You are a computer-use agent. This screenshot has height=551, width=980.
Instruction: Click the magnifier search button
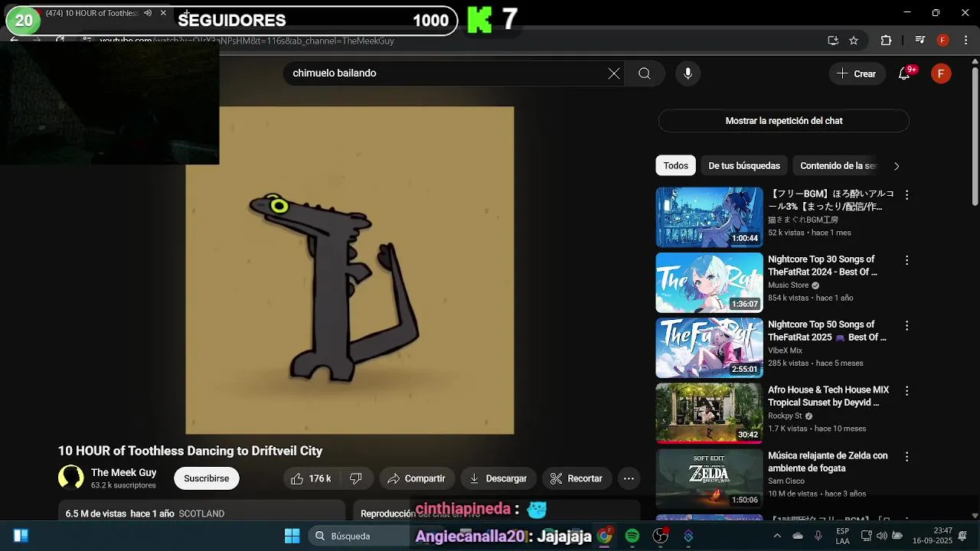pyautogui.click(x=645, y=73)
